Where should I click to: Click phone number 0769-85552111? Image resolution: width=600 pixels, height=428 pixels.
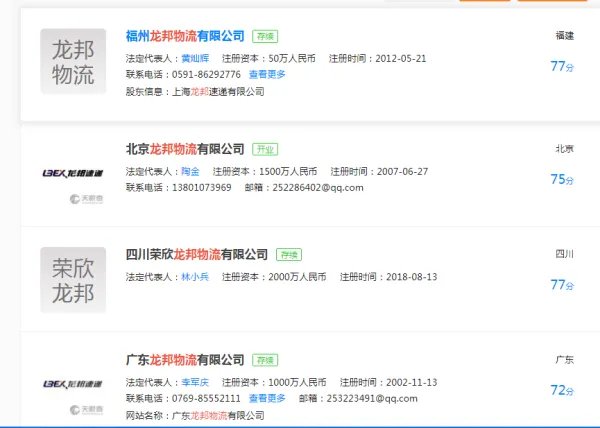206,399
